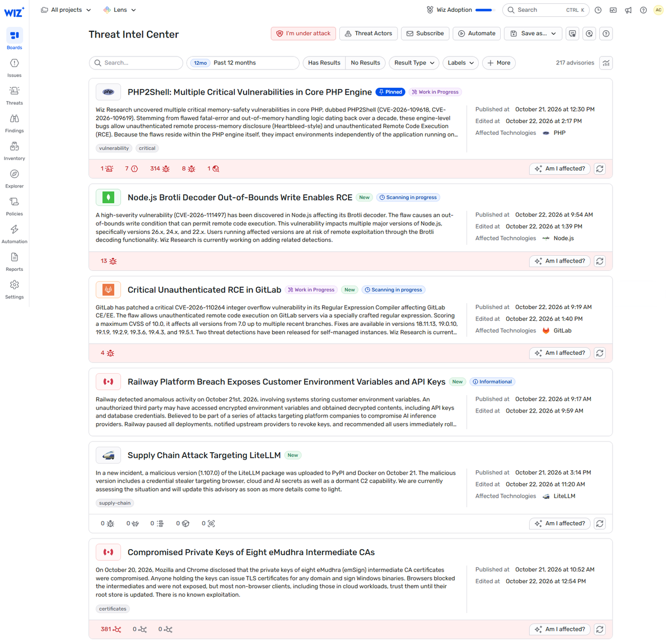672x642 pixels.
Task: Click Am I affected? on GitLab RCE advisory
Action: click(559, 353)
